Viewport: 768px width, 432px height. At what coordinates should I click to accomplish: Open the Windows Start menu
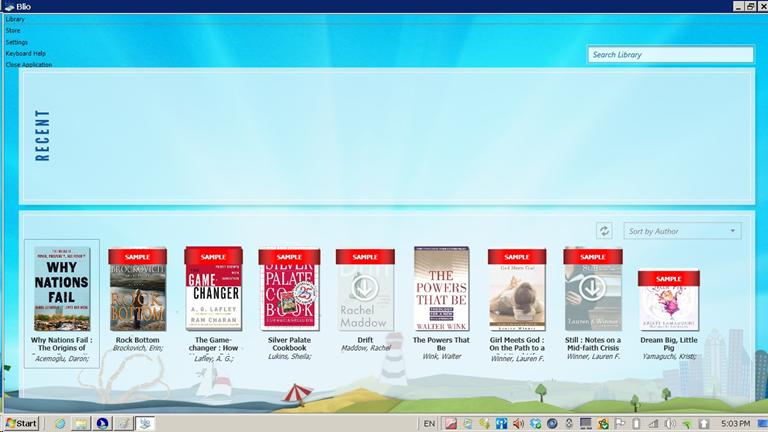pyautogui.click(x=21, y=423)
